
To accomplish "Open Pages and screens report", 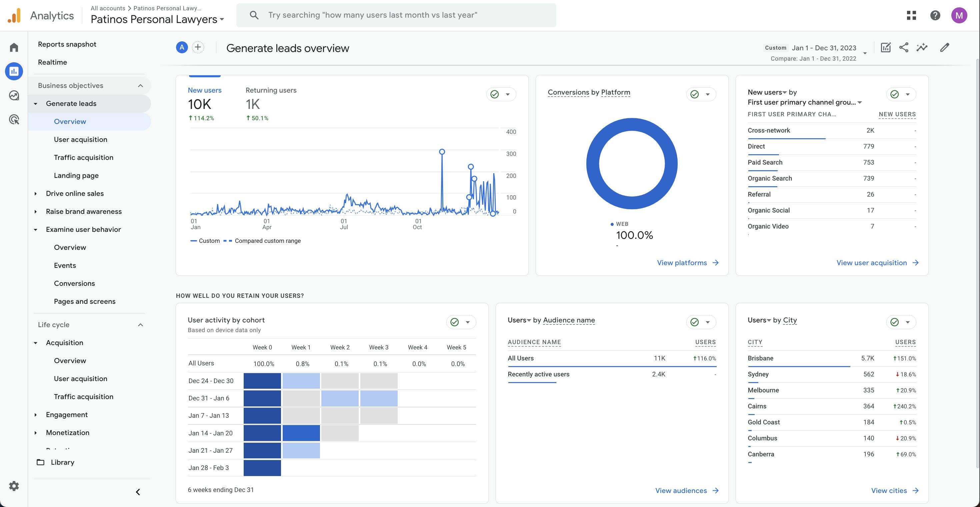I will (x=84, y=301).
